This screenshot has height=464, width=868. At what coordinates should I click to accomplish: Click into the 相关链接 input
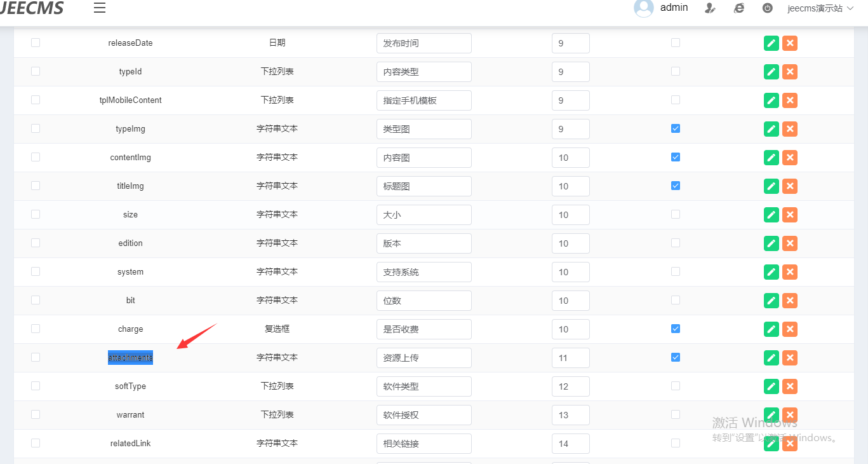pyautogui.click(x=424, y=444)
